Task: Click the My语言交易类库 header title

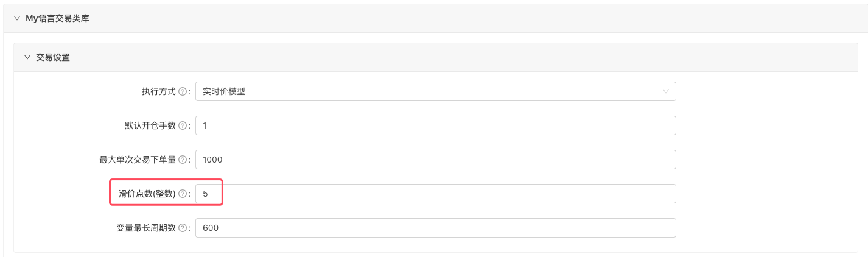Action: [x=58, y=19]
